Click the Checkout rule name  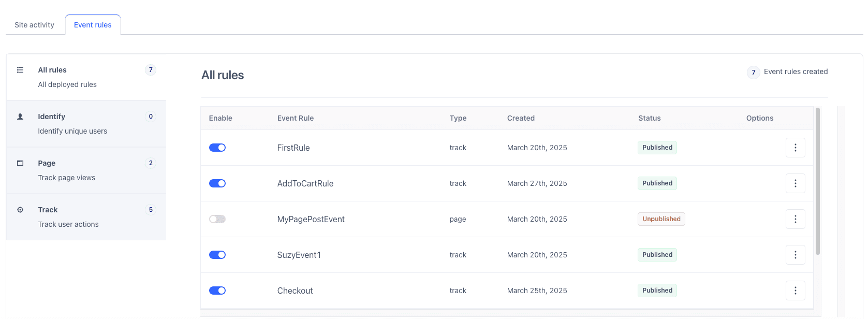tap(295, 291)
